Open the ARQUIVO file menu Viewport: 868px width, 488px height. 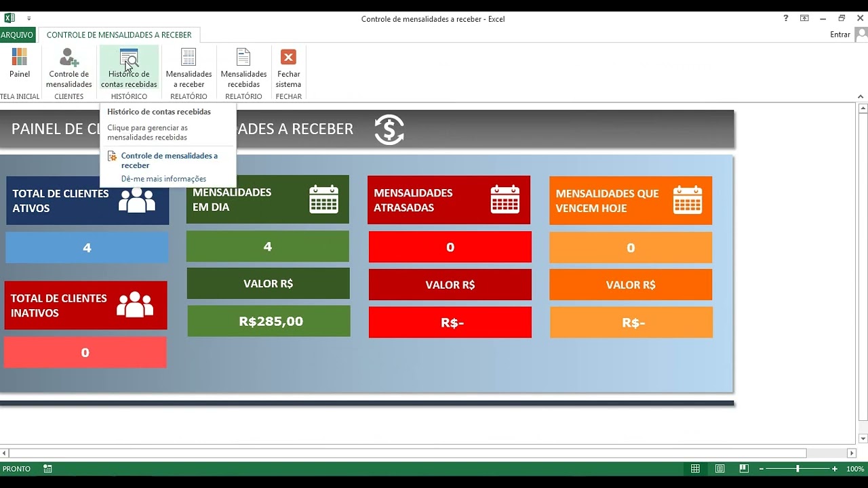(x=17, y=35)
